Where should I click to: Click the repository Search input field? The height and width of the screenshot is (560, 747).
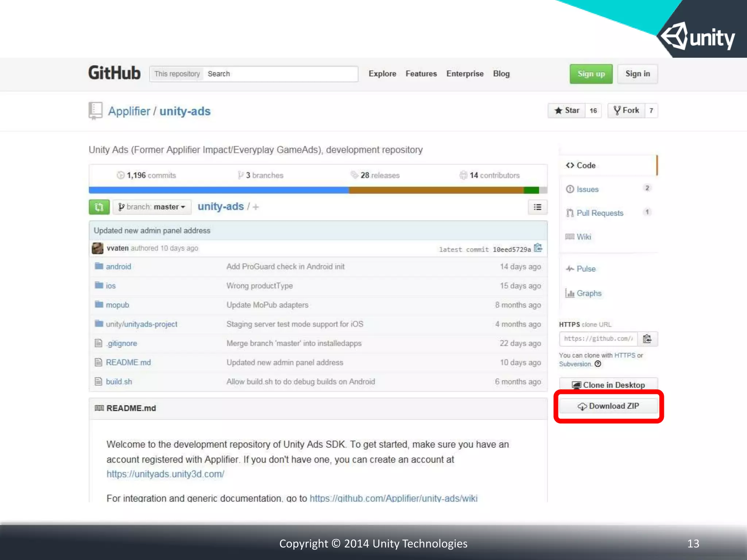pyautogui.click(x=280, y=74)
